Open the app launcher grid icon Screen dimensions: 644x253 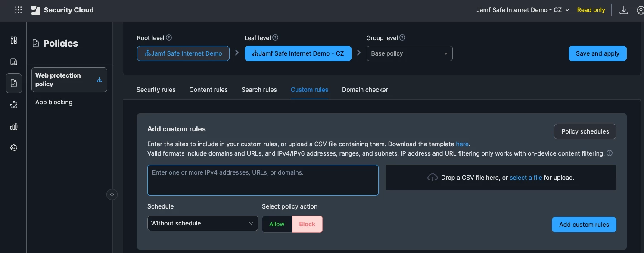pos(18,10)
